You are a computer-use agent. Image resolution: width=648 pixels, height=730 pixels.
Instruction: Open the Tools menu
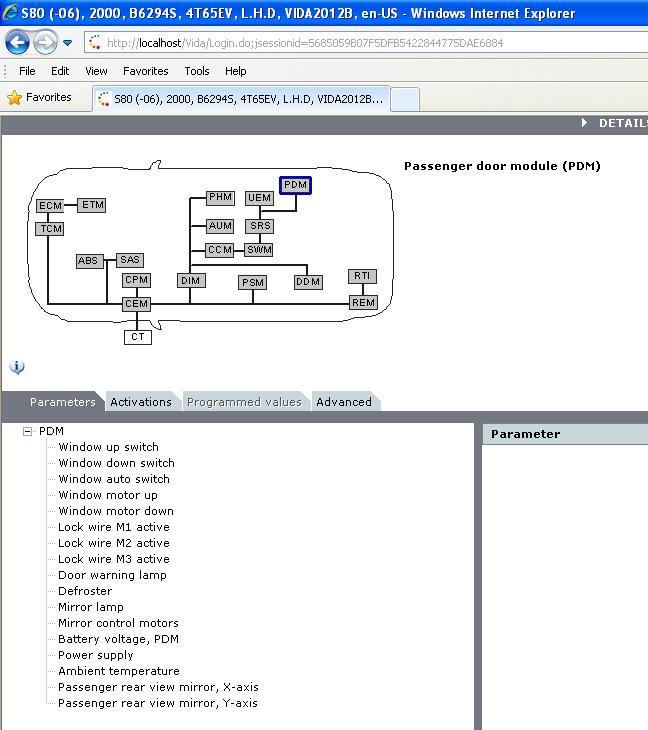coord(197,71)
